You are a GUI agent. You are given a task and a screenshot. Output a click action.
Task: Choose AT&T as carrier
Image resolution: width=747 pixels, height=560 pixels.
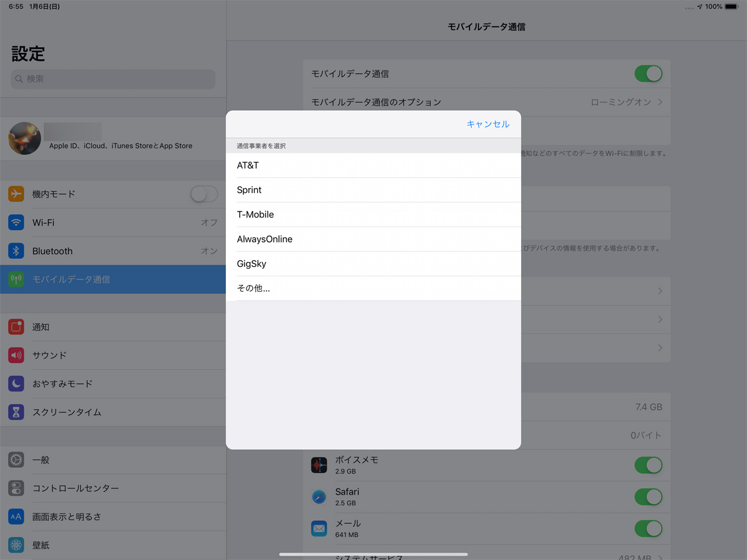coord(374,166)
